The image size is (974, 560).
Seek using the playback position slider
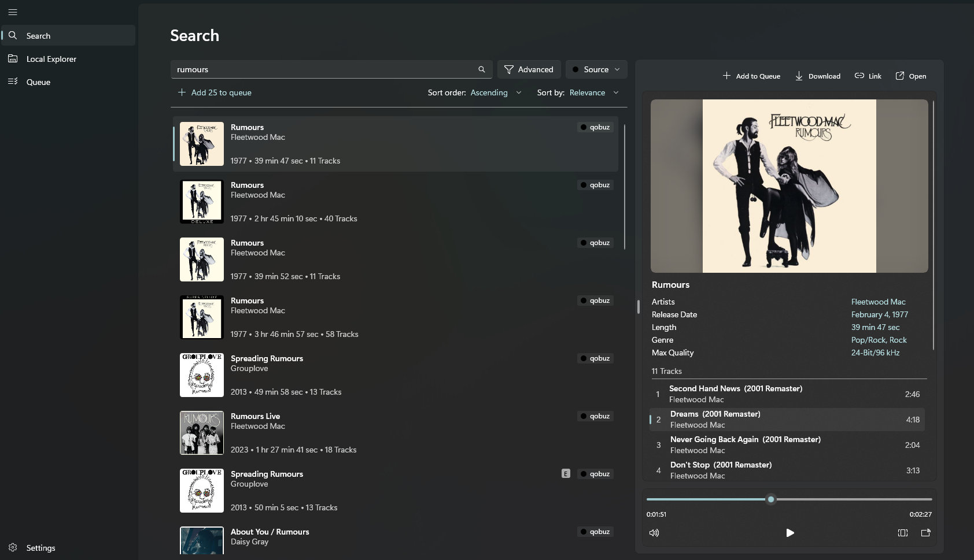[789, 499]
